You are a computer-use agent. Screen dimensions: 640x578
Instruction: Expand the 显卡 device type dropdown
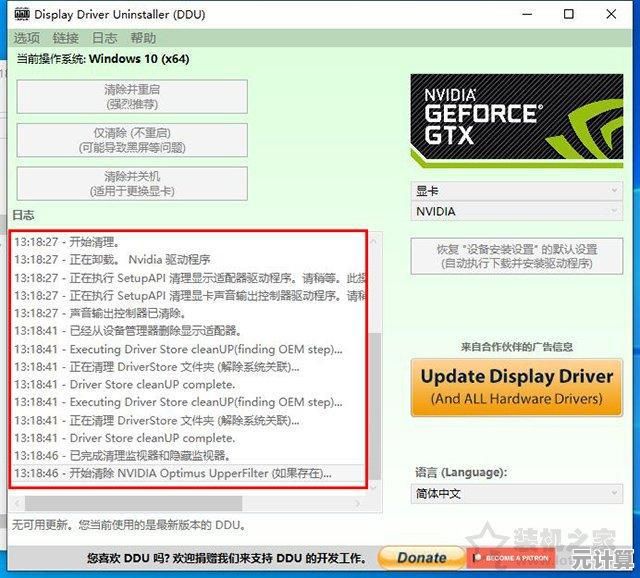(x=516, y=190)
